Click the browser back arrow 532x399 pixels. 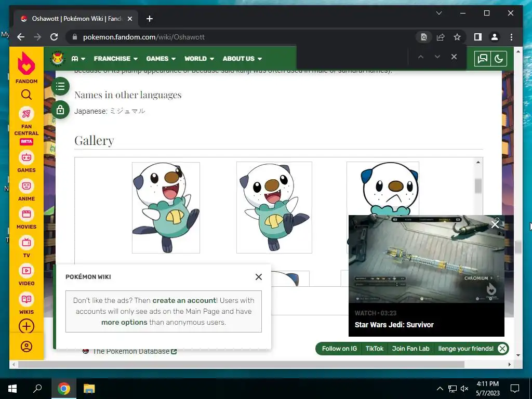point(21,37)
